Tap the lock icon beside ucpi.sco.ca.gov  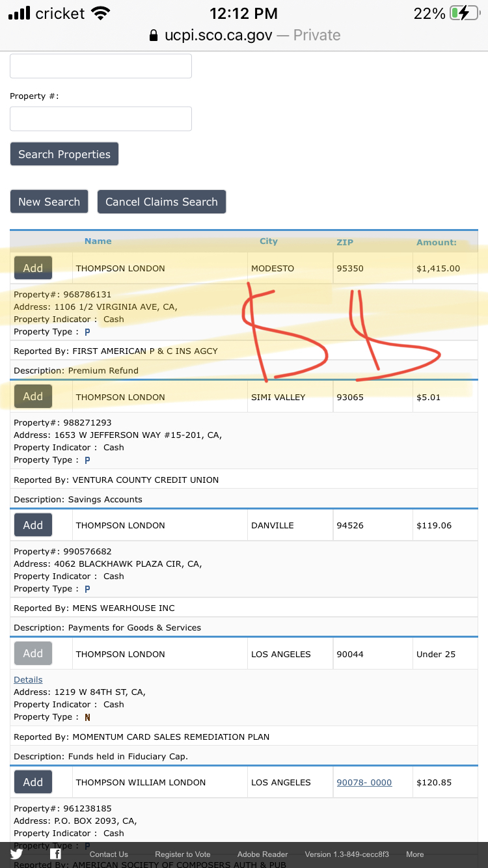pos(154,35)
